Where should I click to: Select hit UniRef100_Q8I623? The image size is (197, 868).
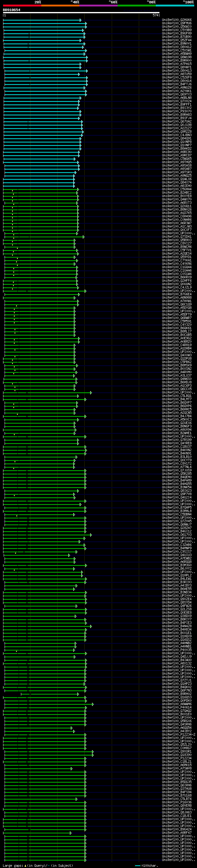pos(177,491)
